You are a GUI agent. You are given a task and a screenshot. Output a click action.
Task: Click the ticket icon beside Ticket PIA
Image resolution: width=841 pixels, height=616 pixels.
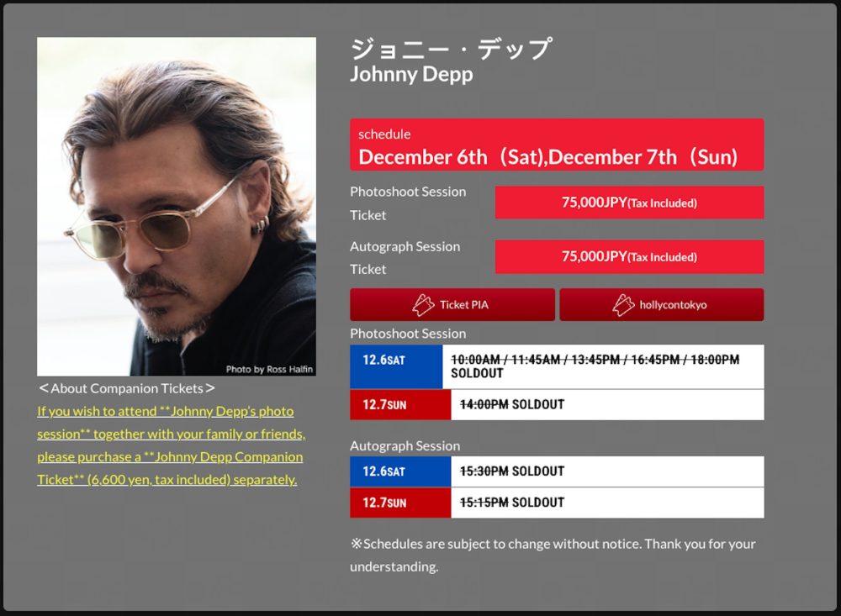(x=423, y=304)
